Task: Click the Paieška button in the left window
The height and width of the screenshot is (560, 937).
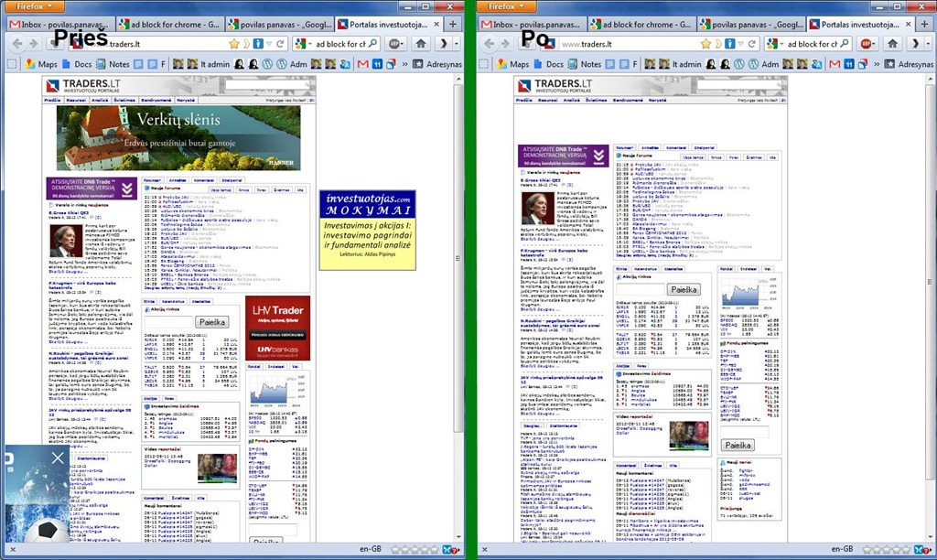Action: click(212, 322)
